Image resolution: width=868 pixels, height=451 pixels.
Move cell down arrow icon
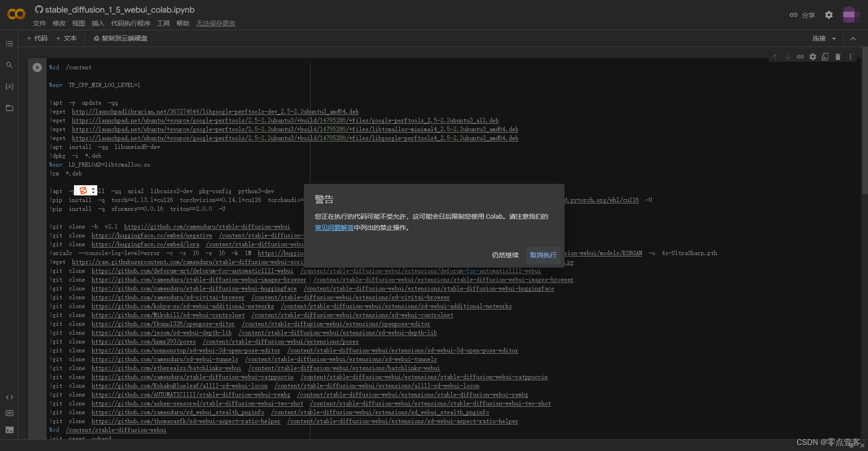(x=787, y=57)
